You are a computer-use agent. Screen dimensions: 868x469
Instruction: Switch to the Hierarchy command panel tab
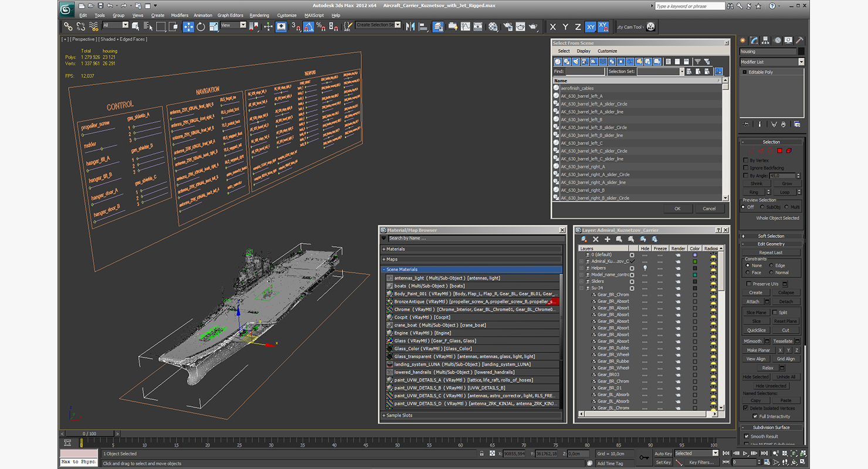765,40
